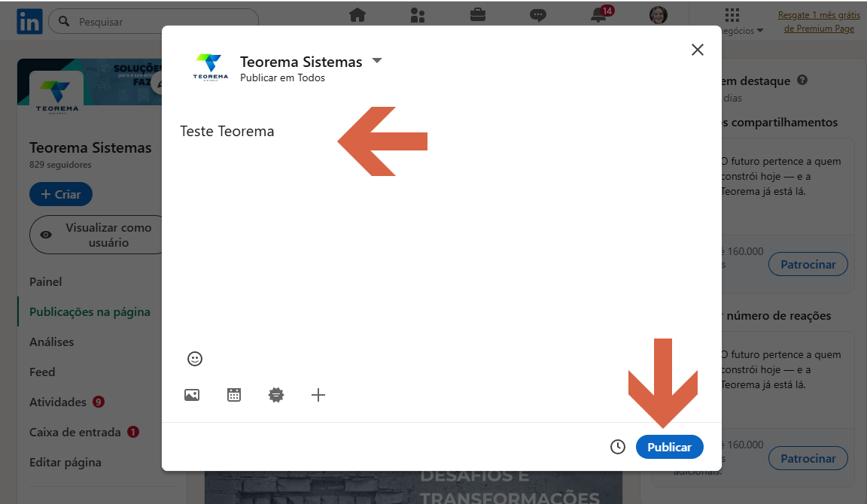Click the lower Patrocinar button
The width and height of the screenshot is (867, 504).
[x=808, y=458]
